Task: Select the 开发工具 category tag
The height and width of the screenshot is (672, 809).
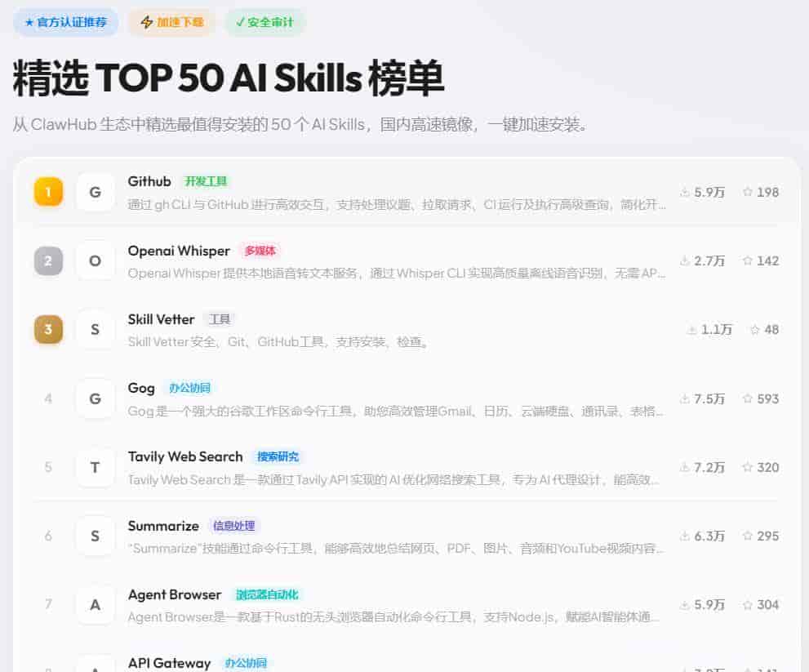Action: [x=206, y=181]
